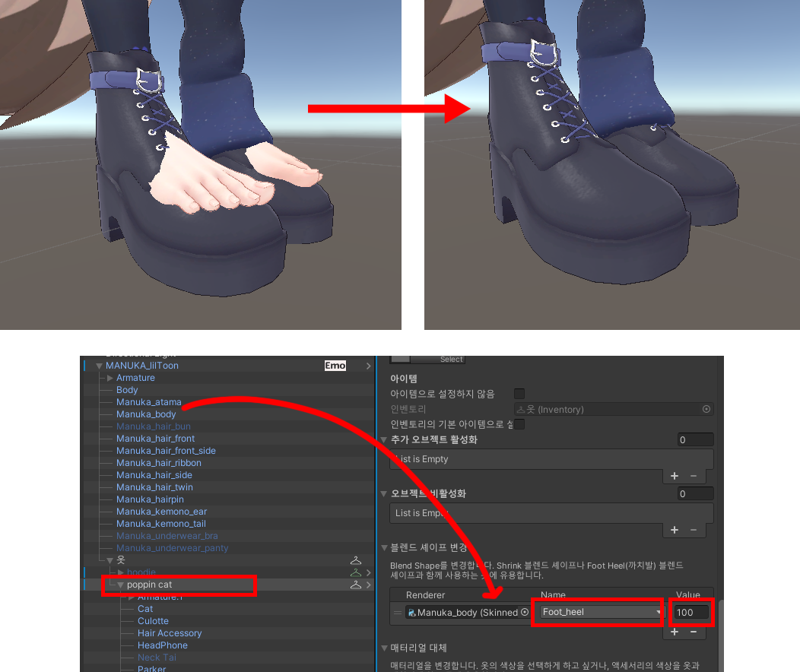Enable the 아이템으로 설정하지 않음 checkbox
This screenshot has width=800, height=672.
point(519,394)
